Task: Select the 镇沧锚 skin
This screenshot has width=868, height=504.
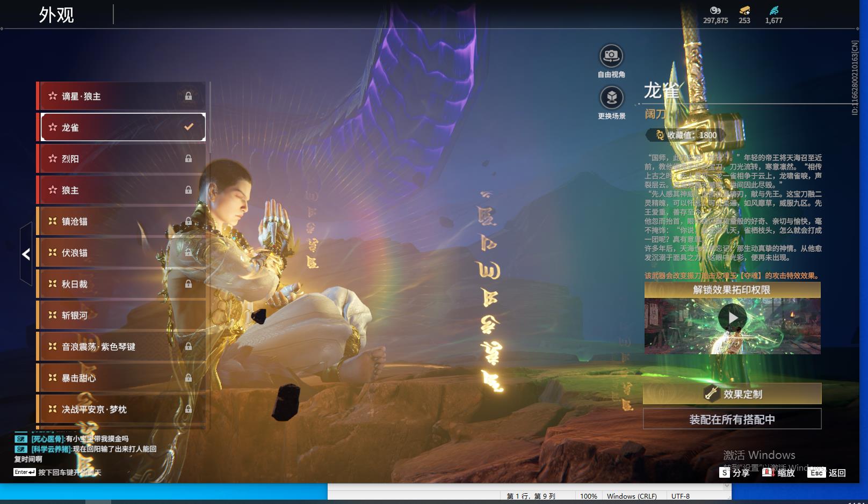Action: coord(121,221)
